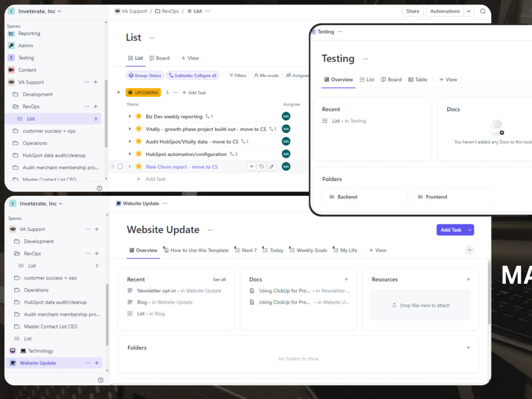This screenshot has height=399, width=532.
Task: Open search in the top List window
Action: point(483,11)
